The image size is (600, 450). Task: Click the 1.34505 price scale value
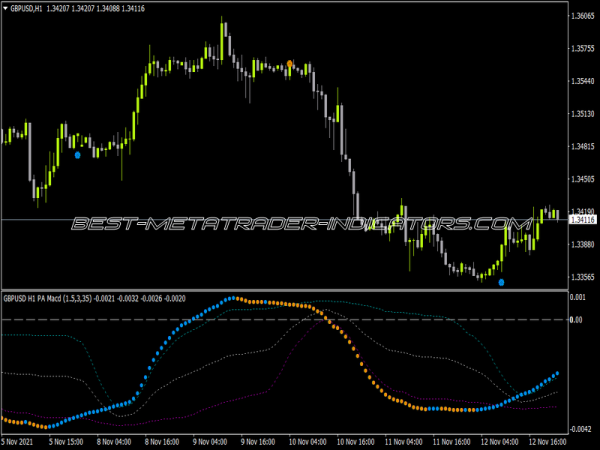583,179
